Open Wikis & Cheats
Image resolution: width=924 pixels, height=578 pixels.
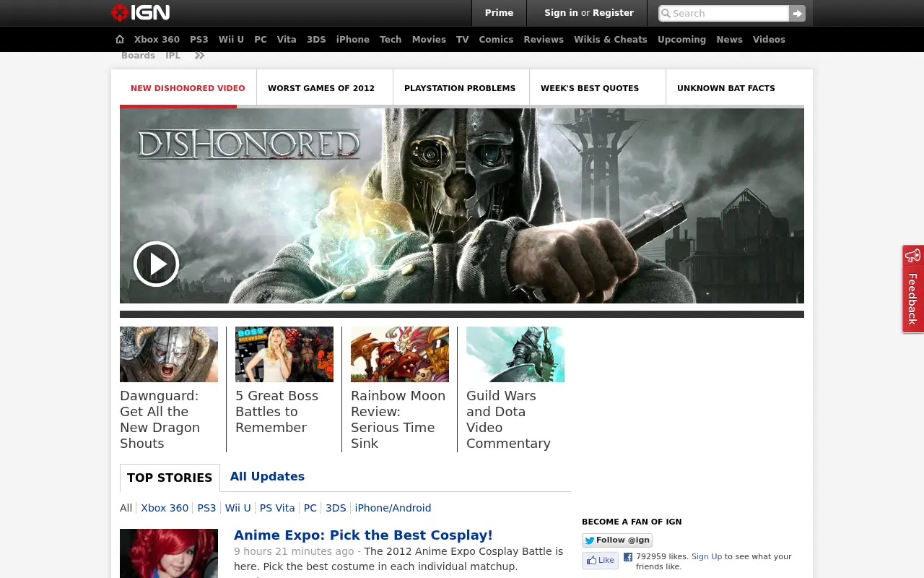611,40
